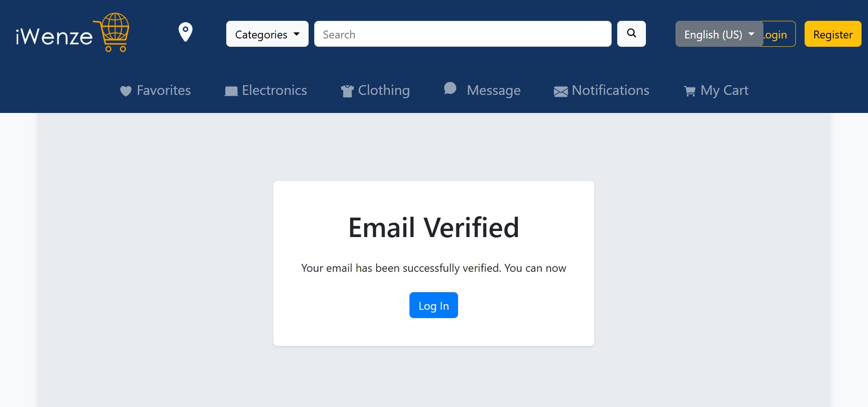Screen dimensions: 868x407
Task: Click the t-shirt icon beside Clothing
Action: pos(347,91)
